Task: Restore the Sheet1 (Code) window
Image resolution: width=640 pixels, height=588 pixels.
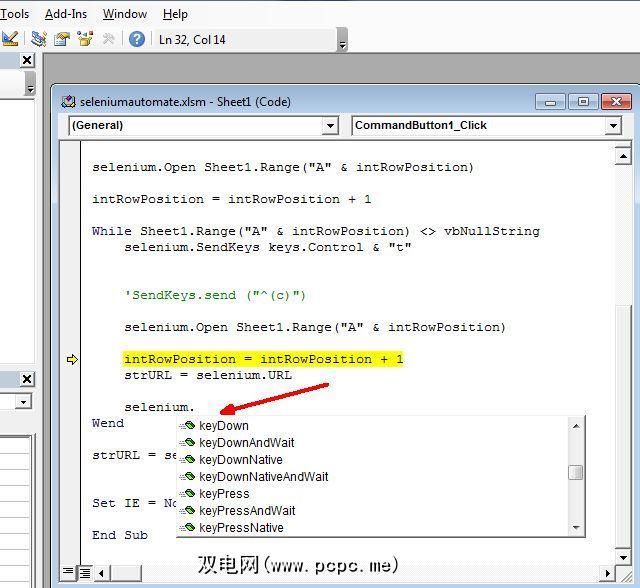Action: 583,102
